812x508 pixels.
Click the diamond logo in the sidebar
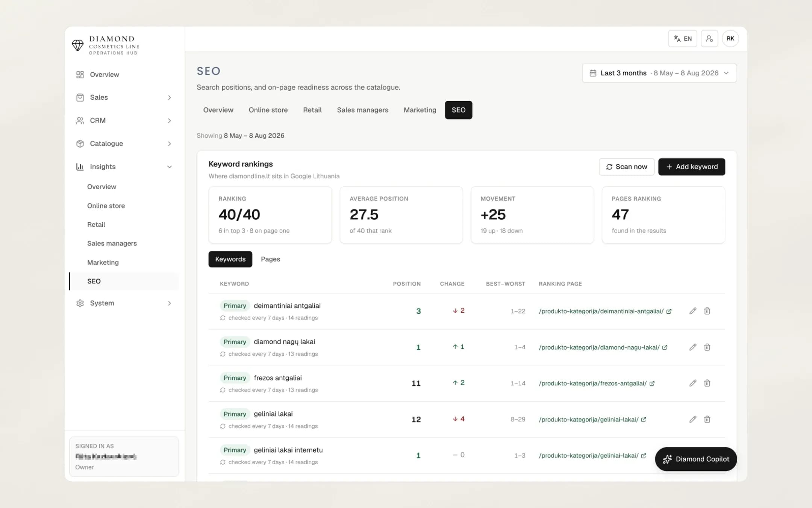point(78,45)
